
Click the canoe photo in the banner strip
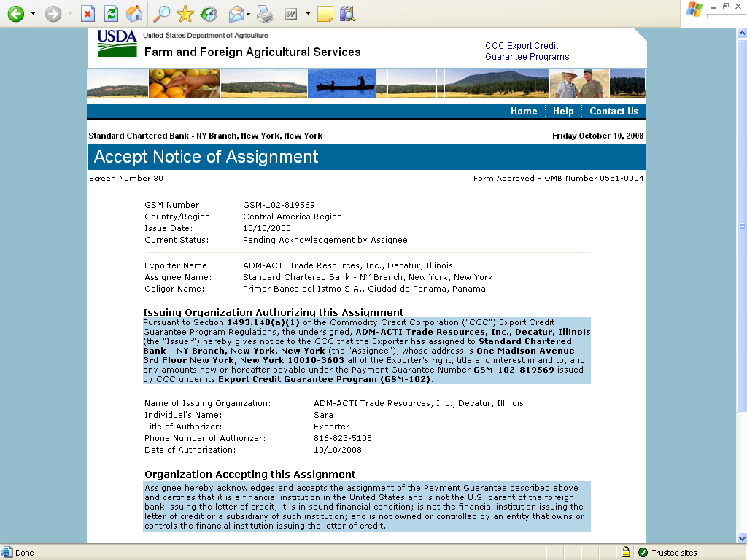pos(341,83)
